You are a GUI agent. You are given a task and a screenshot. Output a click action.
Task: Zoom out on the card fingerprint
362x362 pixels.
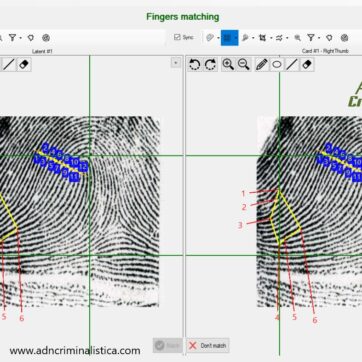[x=244, y=65]
